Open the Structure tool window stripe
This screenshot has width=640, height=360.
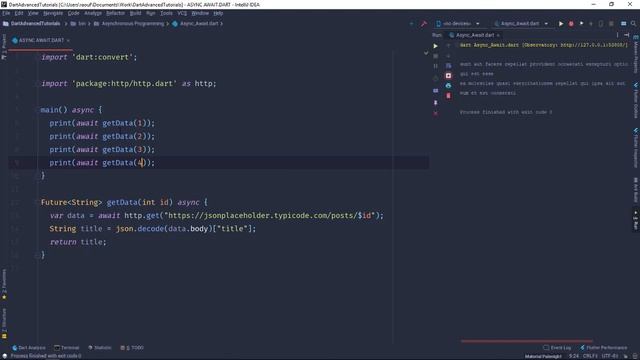[x=4, y=323]
